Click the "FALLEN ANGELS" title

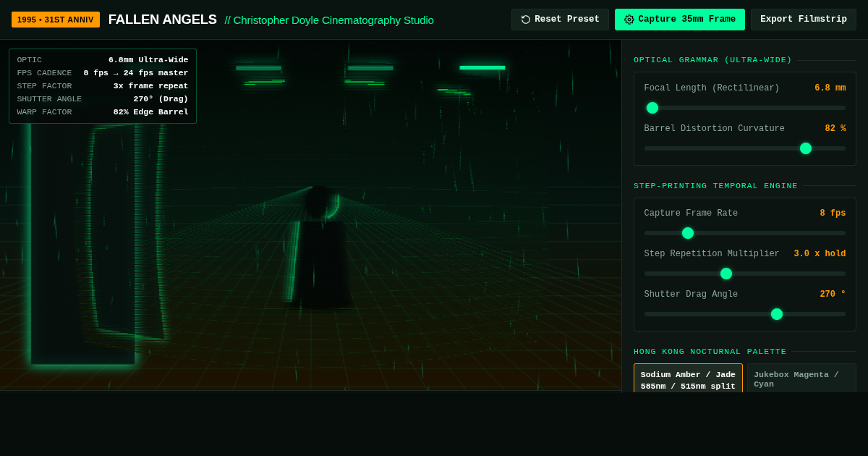163,20
